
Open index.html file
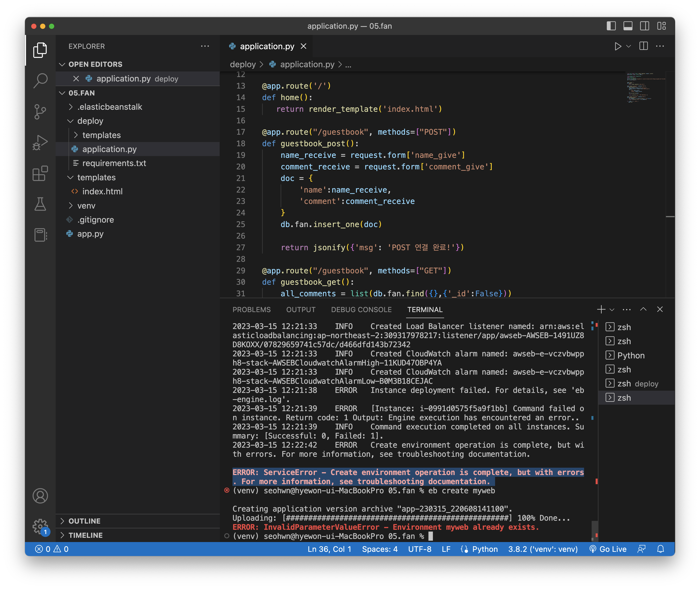pos(138,192)
